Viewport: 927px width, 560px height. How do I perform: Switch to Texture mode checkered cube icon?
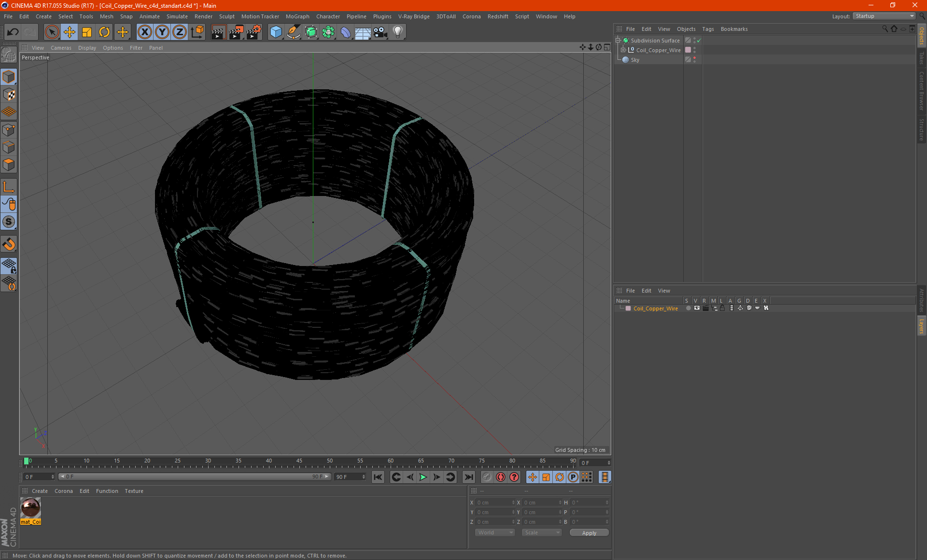click(x=9, y=95)
